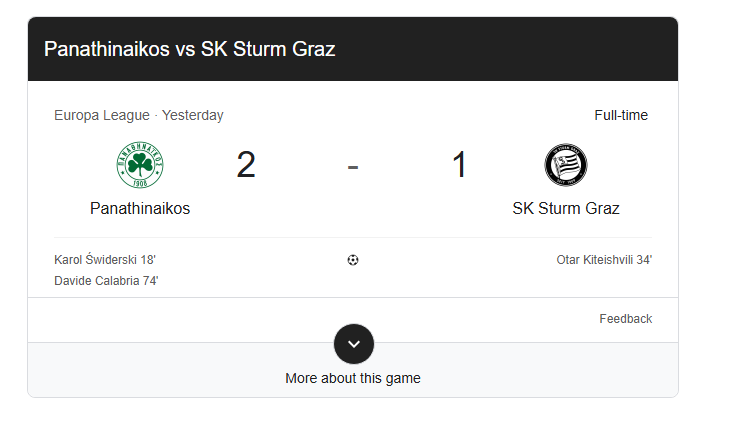Screen dimensions: 750x436
Task: Select goal scorer Davide Calabria
Action: [x=97, y=281]
